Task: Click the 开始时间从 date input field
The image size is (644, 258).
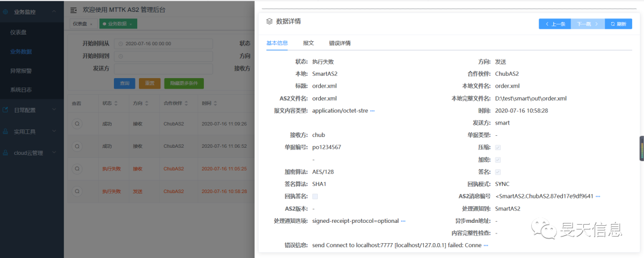Action: tap(163, 43)
